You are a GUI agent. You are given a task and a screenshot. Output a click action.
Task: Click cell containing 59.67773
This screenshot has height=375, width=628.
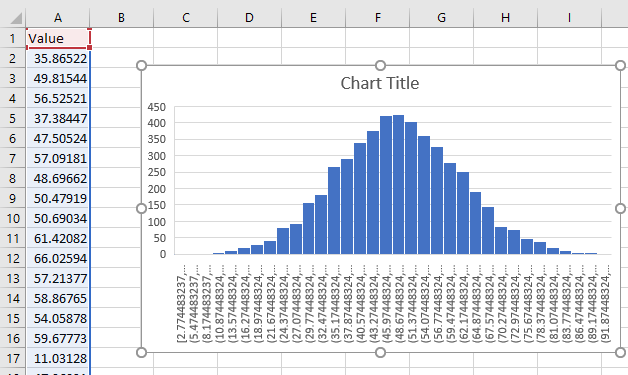(58, 339)
